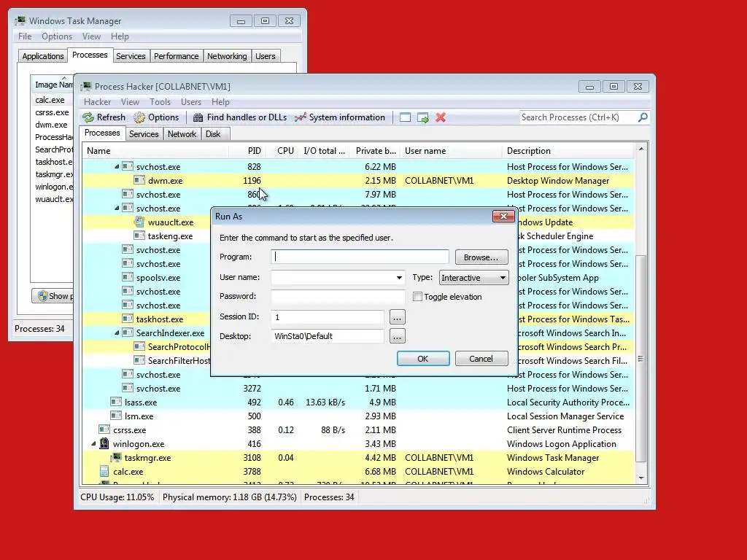Image resolution: width=747 pixels, height=560 pixels.
Task: Click Session ID browse ellipsis button
Action: [x=398, y=316]
